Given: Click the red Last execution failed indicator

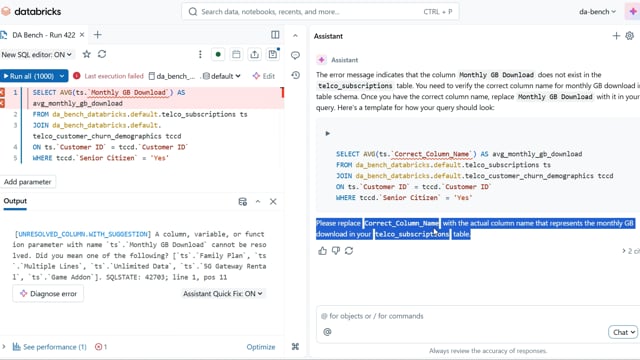Looking at the screenshot, I should click(108, 76).
